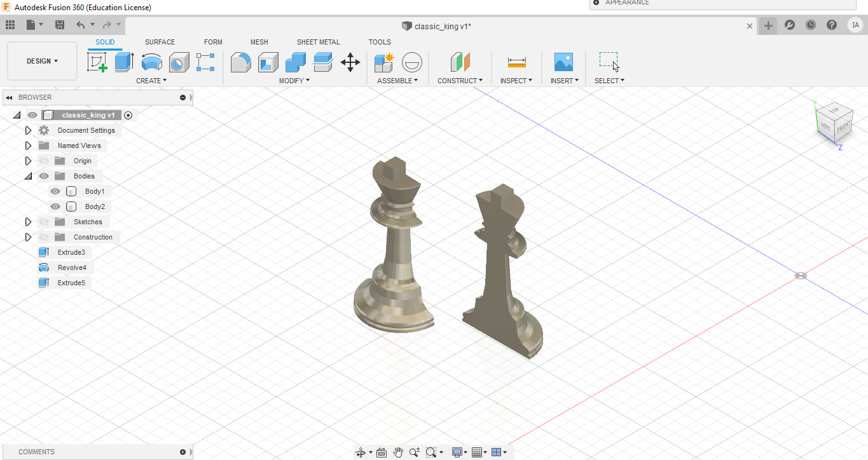Select the Extrude tool
Screen dimensions: 868x460
(x=124, y=62)
